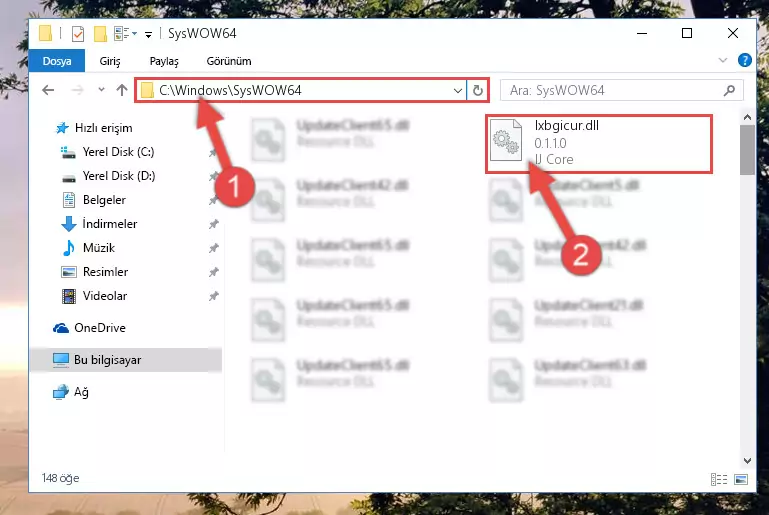This screenshot has width=769, height=515.
Task: Open Yerel Disk (D:) in sidebar
Action: pyautogui.click(x=108, y=176)
